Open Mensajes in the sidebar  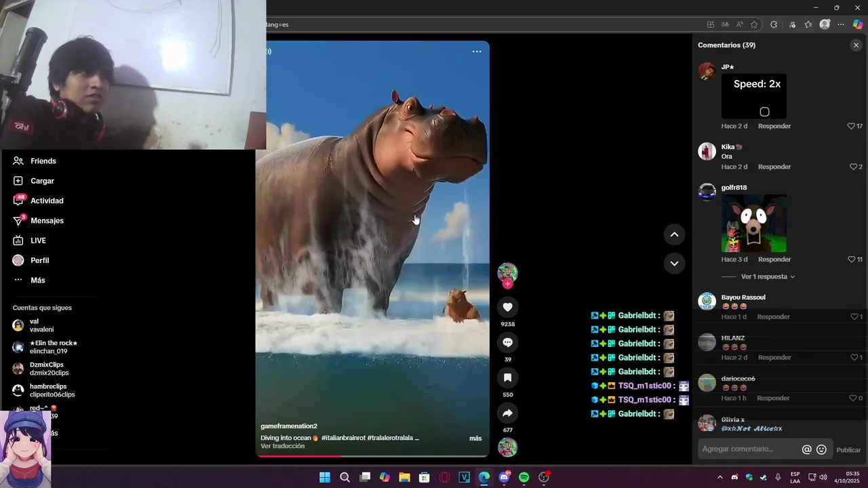pos(39,220)
